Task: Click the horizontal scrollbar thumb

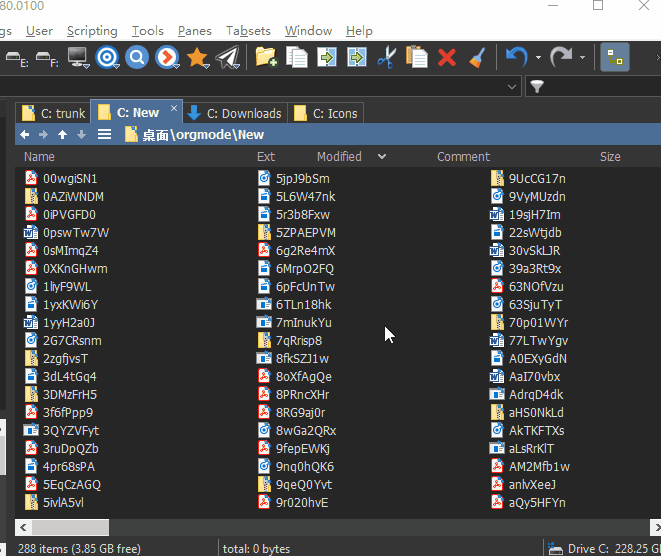Action: point(62,526)
